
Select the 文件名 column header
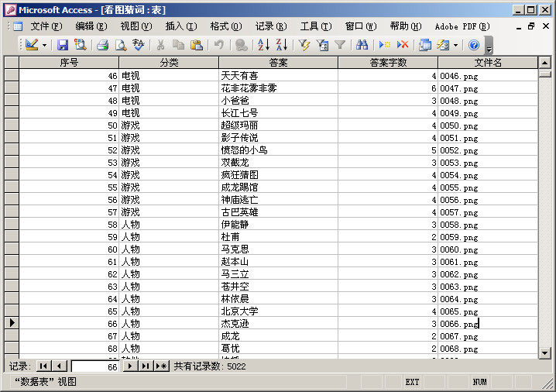coord(488,63)
